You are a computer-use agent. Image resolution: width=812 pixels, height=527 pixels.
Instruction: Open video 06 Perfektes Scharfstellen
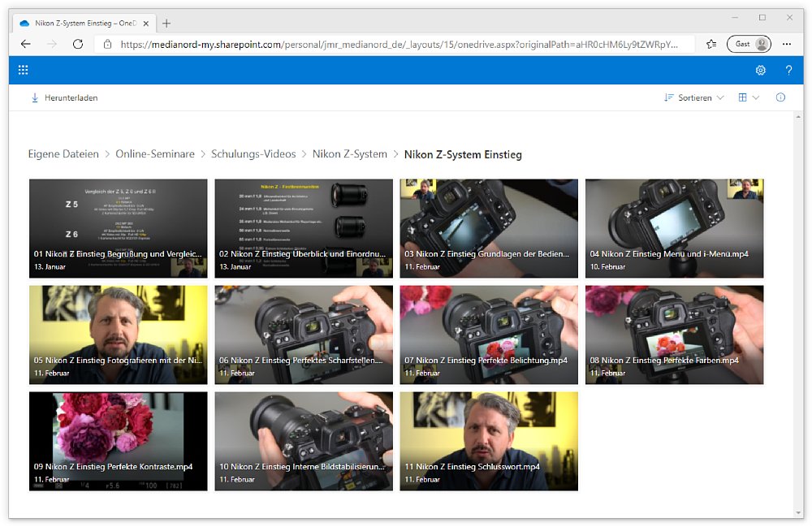[304, 335]
